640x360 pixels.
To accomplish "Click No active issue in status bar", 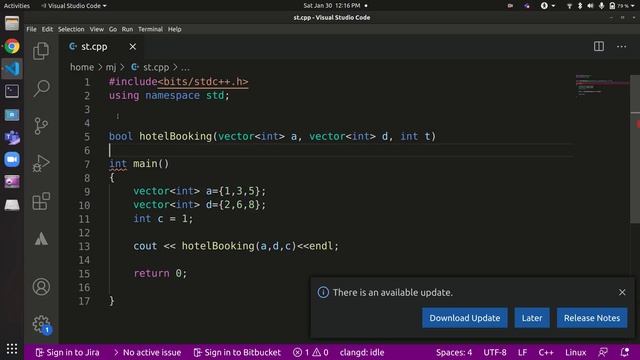I will 147,352.
